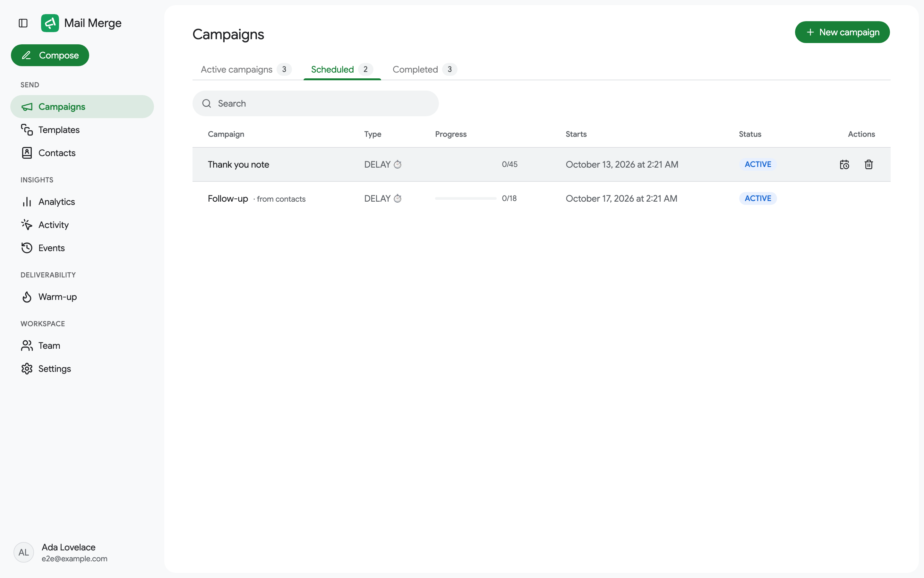Viewport: 924px width, 578px height.
Task: Delete the Thank you note campaign
Action: tap(868, 164)
